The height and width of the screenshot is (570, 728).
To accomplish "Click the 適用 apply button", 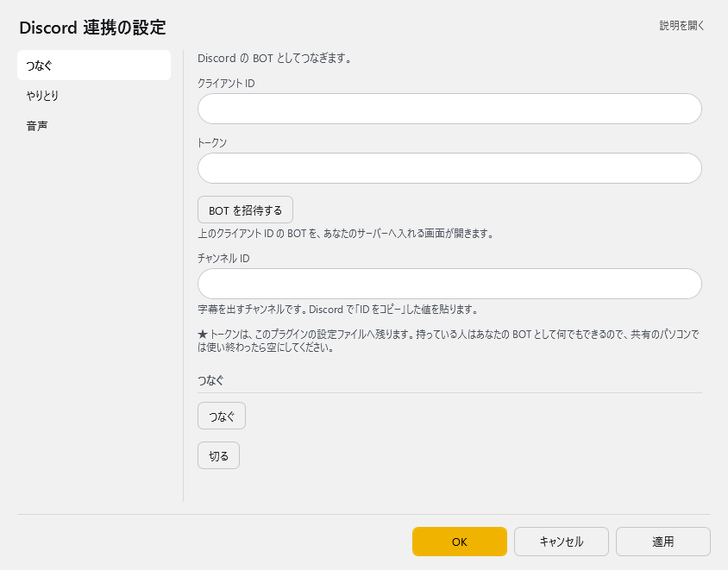I will point(663,542).
